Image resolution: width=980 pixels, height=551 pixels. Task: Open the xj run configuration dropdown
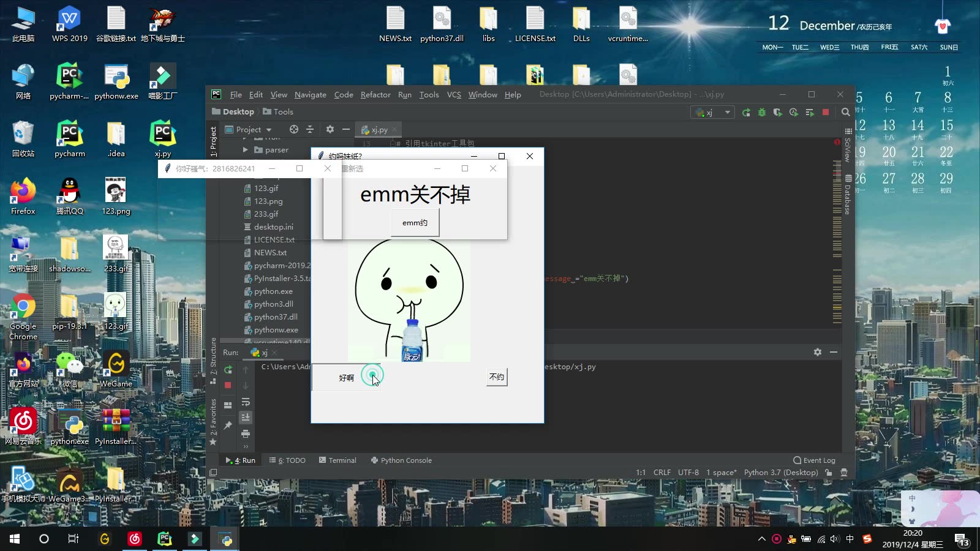pos(713,113)
